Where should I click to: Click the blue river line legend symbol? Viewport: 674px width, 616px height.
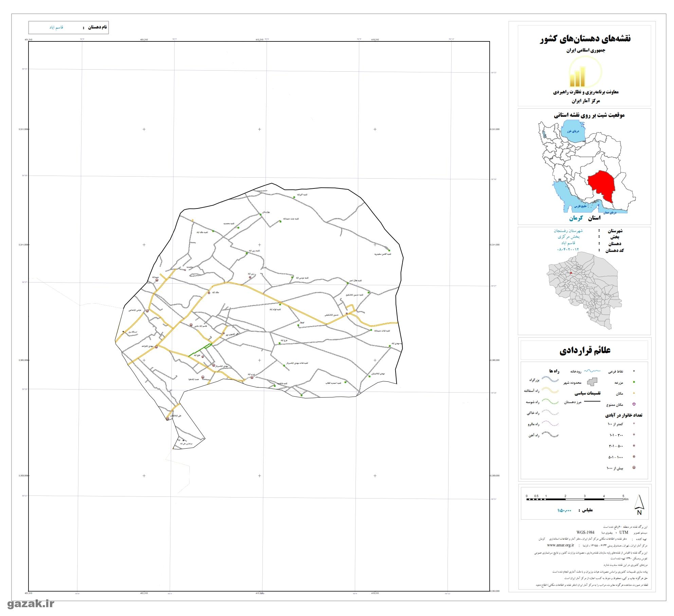[x=593, y=371]
